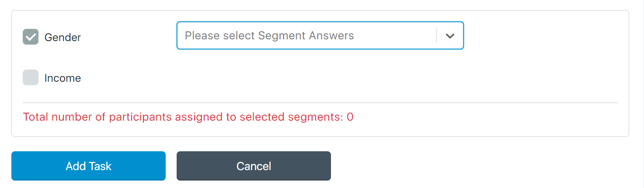Click the zero participant count in red text

(x=350, y=117)
